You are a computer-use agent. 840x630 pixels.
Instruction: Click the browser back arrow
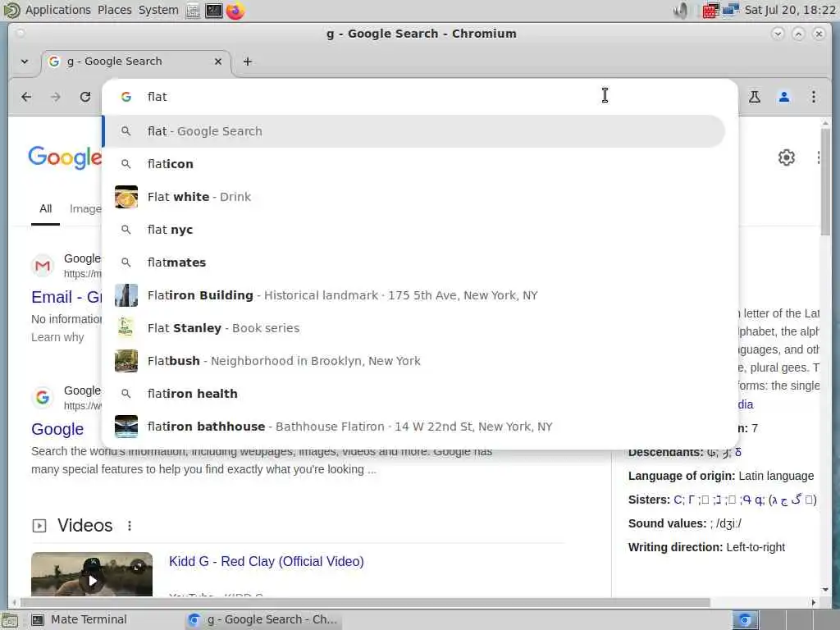(26, 97)
